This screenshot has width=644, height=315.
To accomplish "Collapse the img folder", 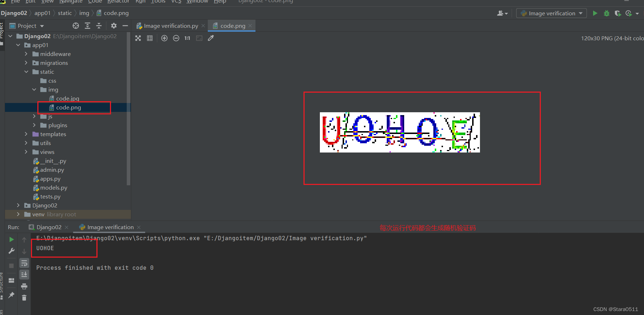I will point(34,89).
